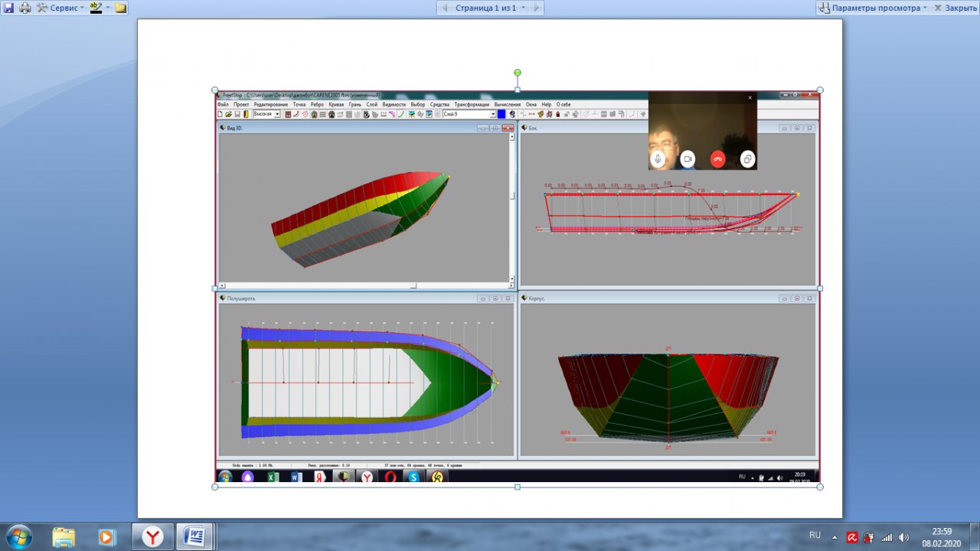Click the abc text highlight icon
980x551 pixels.
click(96, 8)
